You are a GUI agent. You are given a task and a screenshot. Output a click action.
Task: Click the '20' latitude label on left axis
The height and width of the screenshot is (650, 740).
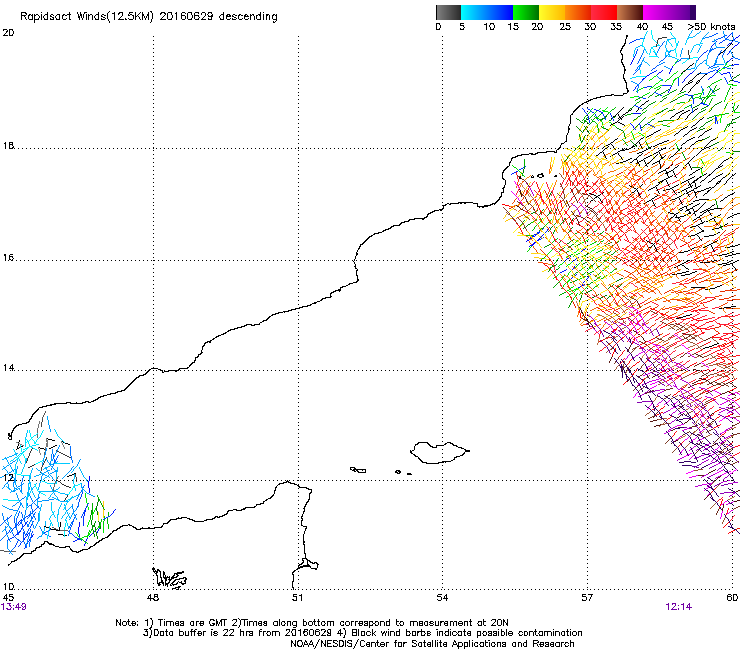(x=8, y=33)
